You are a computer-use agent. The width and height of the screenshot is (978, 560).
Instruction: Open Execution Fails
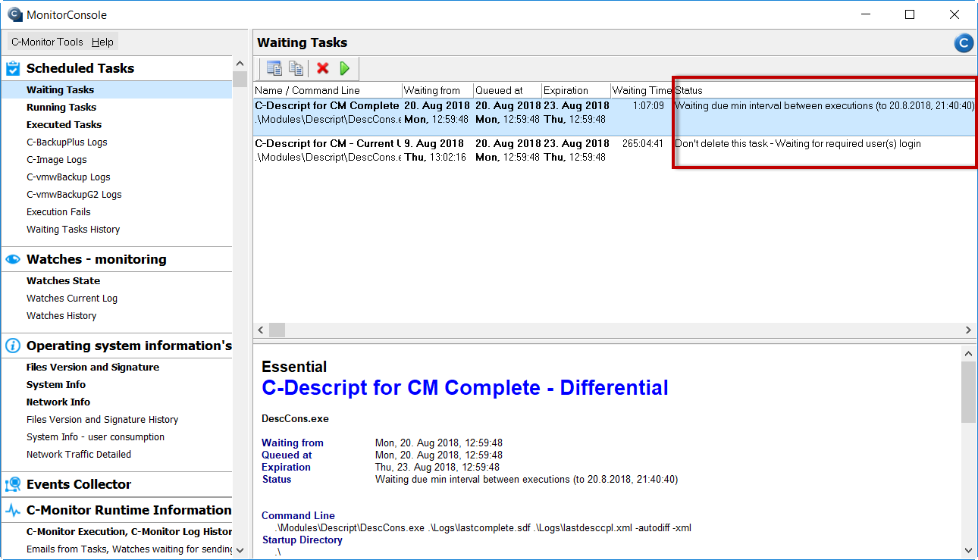point(58,212)
